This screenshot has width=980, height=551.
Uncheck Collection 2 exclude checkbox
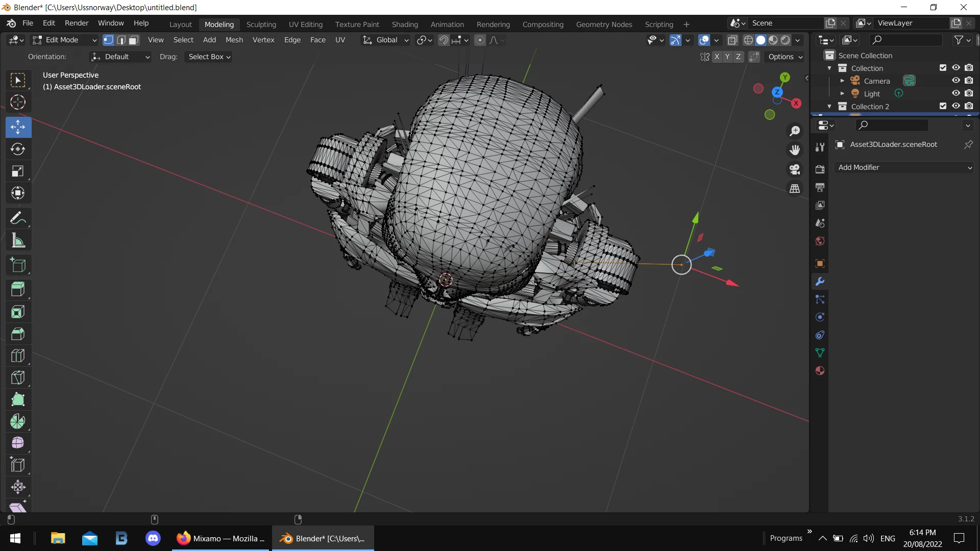tap(943, 106)
